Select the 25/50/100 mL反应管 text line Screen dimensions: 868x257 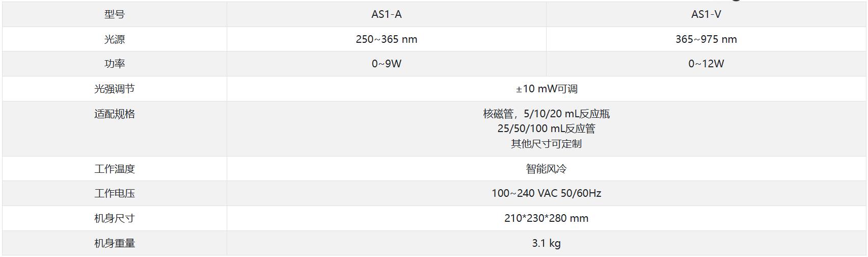click(x=546, y=128)
